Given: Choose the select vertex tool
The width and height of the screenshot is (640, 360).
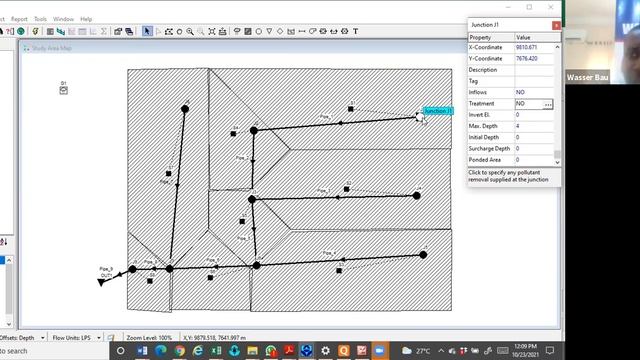Looking at the screenshot, I should tap(158, 31).
